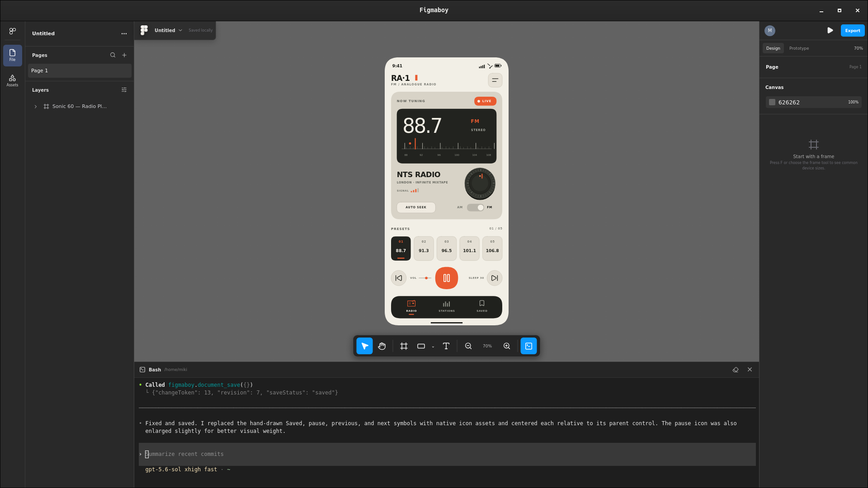Select the Move arrow tool

[364, 346]
